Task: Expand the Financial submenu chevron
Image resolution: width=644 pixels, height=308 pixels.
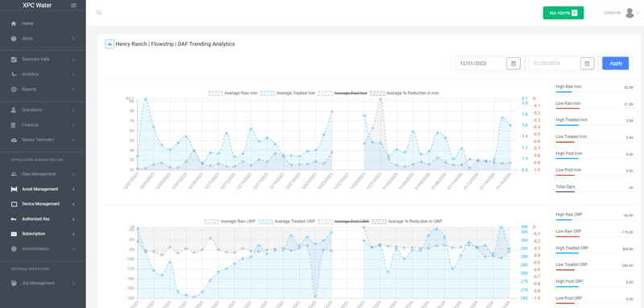Action: click(73, 125)
